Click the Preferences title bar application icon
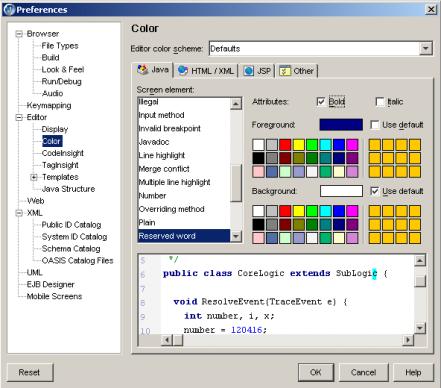This screenshot has height=388, width=441. 9,9
